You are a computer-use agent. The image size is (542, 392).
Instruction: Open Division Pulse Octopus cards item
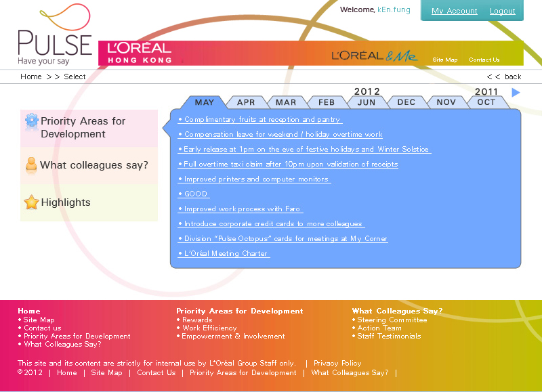283,238
